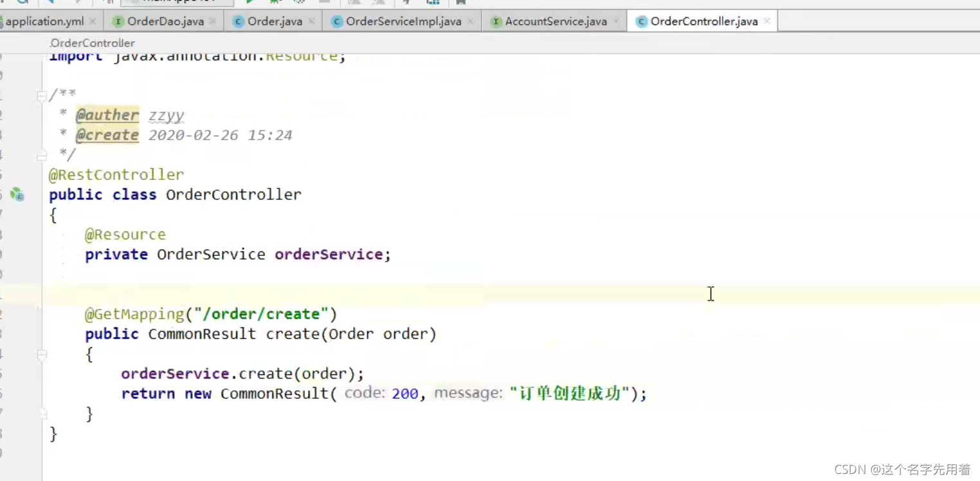
Task: Click the private keyword
Action: 116,255
